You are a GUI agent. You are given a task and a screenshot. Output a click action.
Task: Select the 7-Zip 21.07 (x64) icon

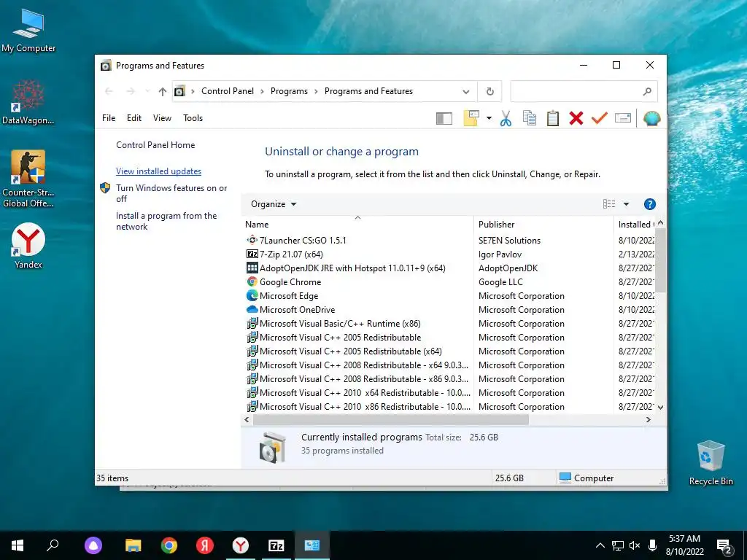[252, 254]
